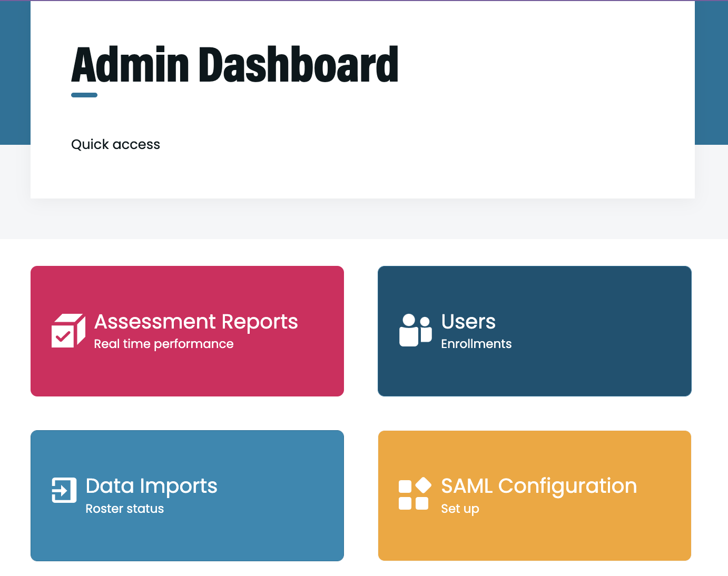Click the 'Enrollments' subtitle

(476, 344)
